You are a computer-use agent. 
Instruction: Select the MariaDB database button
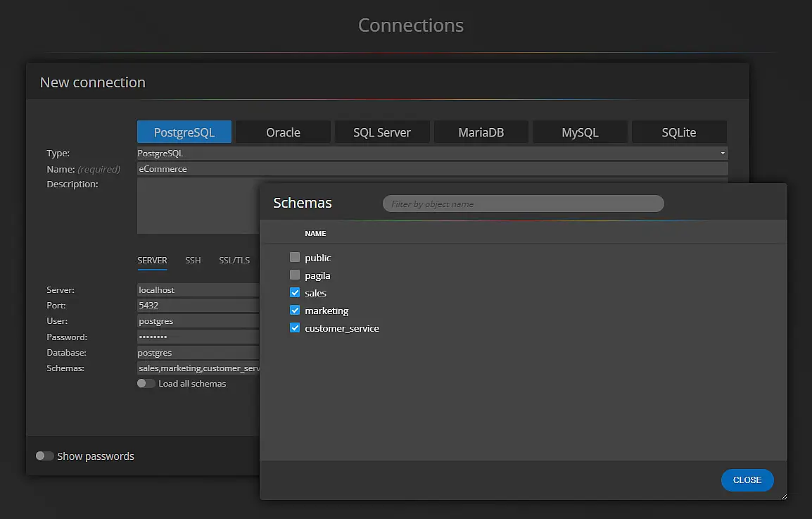click(481, 132)
